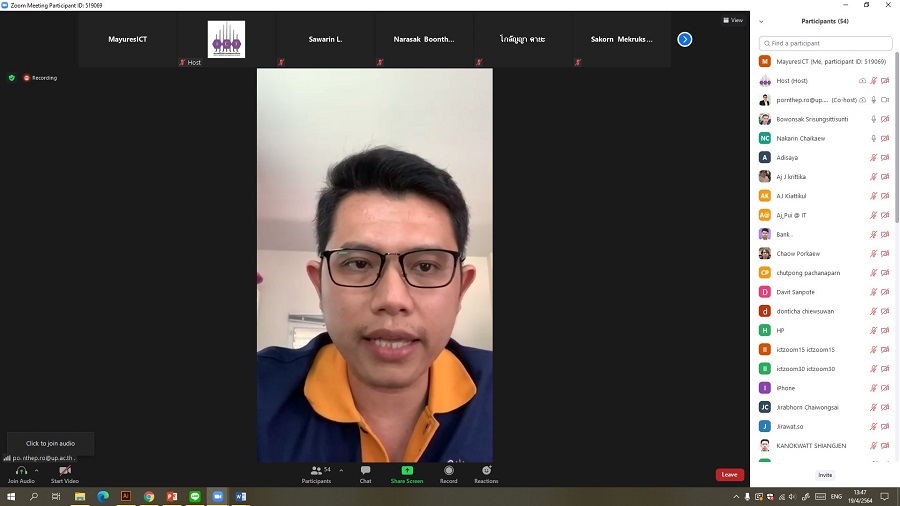The width and height of the screenshot is (900, 506).
Task: Open the View layout menu
Action: click(733, 20)
